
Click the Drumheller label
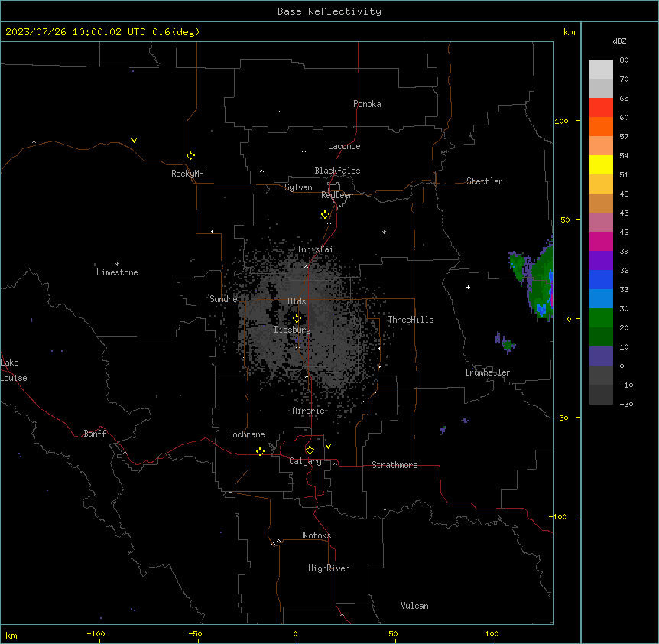(488, 372)
